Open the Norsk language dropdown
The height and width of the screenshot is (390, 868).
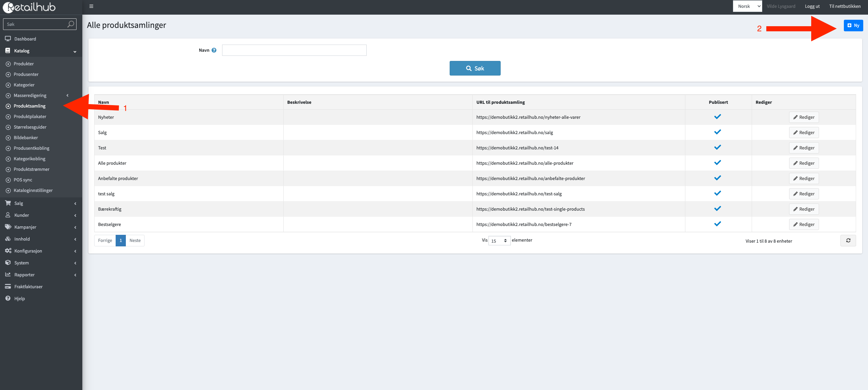747,6
